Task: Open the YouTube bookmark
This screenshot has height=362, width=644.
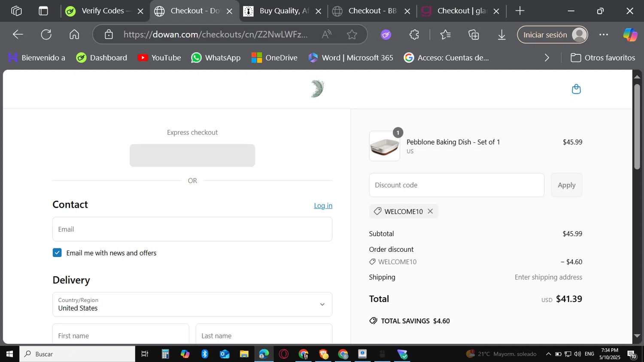Action: (x=159, y=57)
